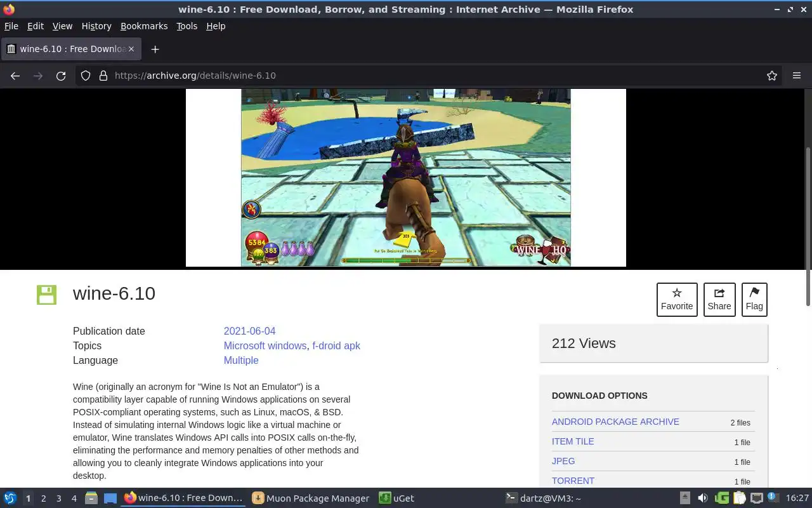Open the Lubuntu start menu
Image resolution: width=812 pixels, height=508 pixels.
(10, 498)
